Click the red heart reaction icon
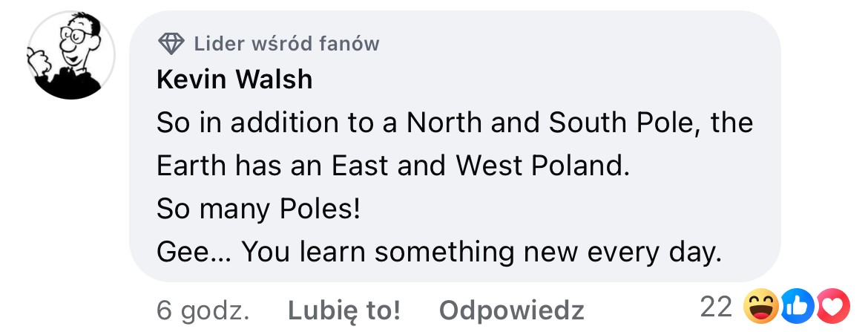The width and height of the screenshot is (868, 332). click(x=832, y=307)
